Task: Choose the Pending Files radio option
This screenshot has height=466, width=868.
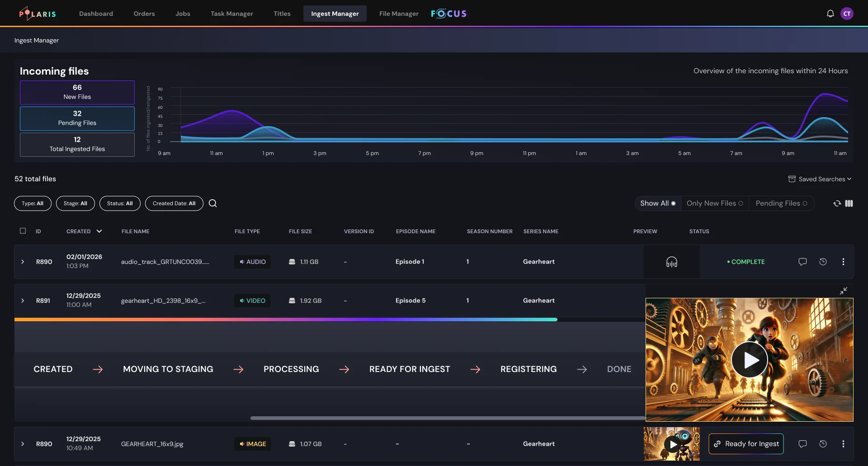Action: click(x=781, y=203)
